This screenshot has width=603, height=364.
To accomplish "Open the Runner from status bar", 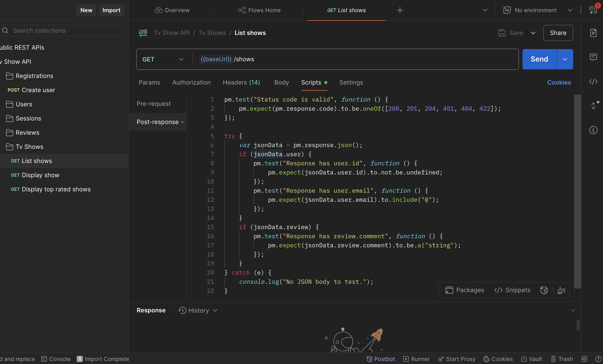I will pos(416,359).
